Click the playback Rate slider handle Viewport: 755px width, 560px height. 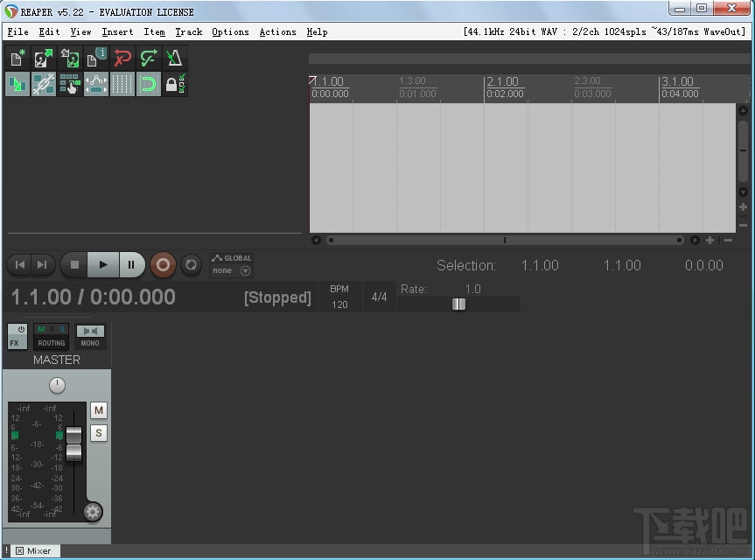click(x=458, y=304)
